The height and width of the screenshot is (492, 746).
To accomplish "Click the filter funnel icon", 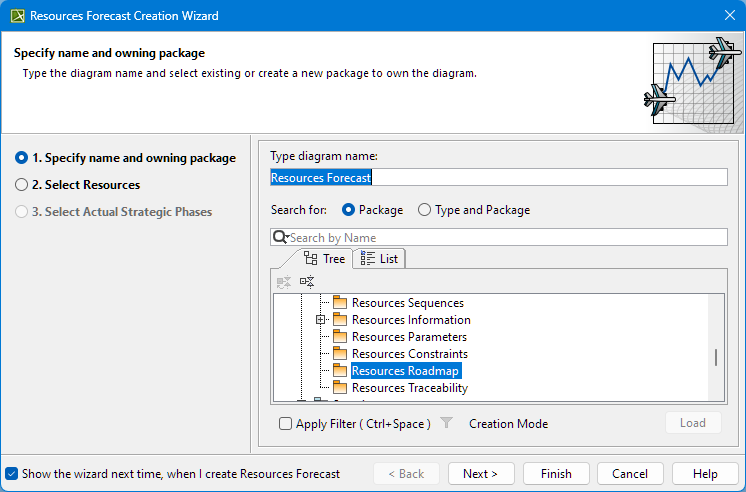I will coord(447,423).
